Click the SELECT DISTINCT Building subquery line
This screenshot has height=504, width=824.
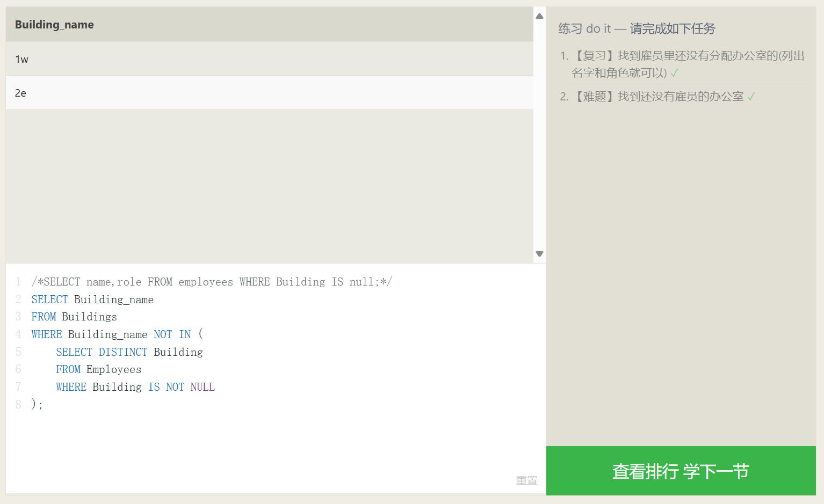tap(129, 352)
